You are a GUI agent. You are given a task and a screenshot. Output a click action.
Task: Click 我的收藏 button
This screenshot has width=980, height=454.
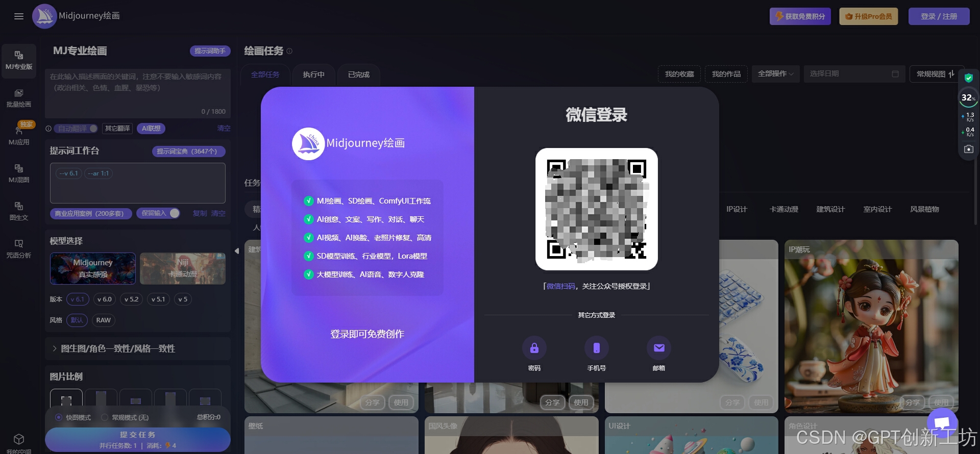pyautogui.click(x=679, y=74)
